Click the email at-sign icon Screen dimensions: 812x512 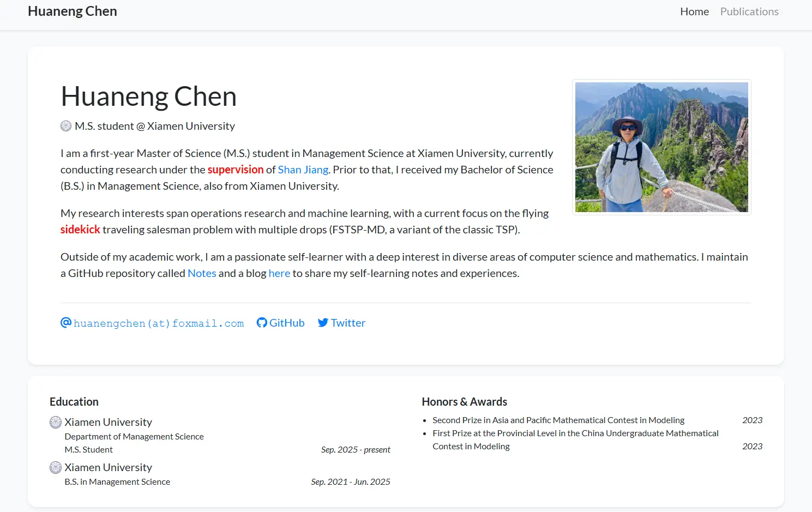pos(66,323)
